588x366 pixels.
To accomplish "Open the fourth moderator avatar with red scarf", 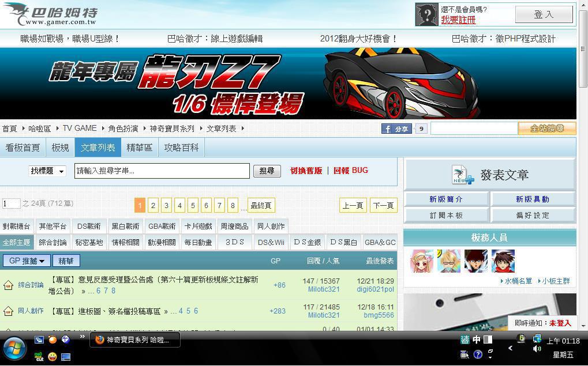I will point(503,261).
